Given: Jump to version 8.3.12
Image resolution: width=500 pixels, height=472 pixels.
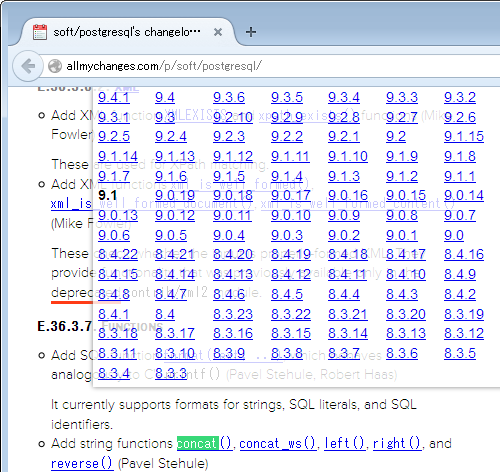Looking at the screenshot, I should pos(464,333).
